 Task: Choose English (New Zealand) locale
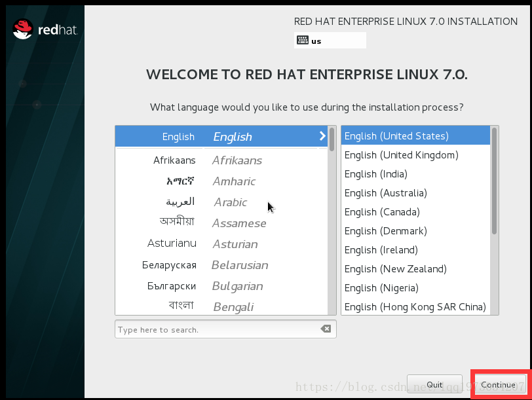click(415, 269)
